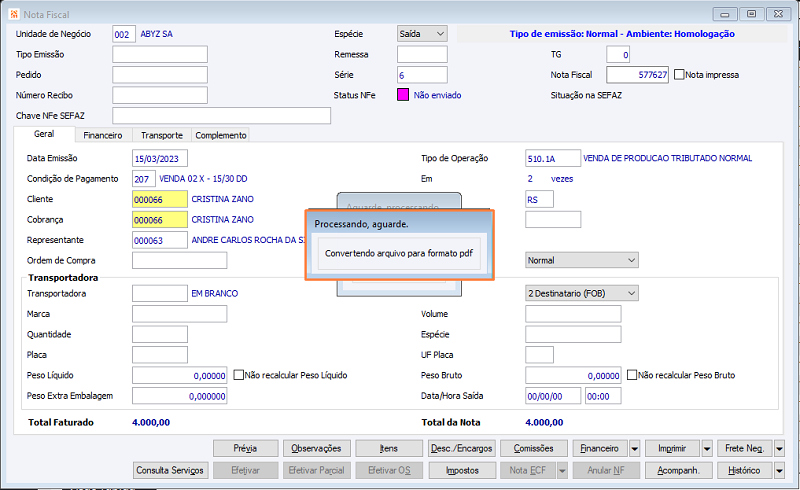This screenshot has height=490, width=800.
Task: Click the Consulta Serviços button
Action: pyautogui.click(x=170, y=471)
